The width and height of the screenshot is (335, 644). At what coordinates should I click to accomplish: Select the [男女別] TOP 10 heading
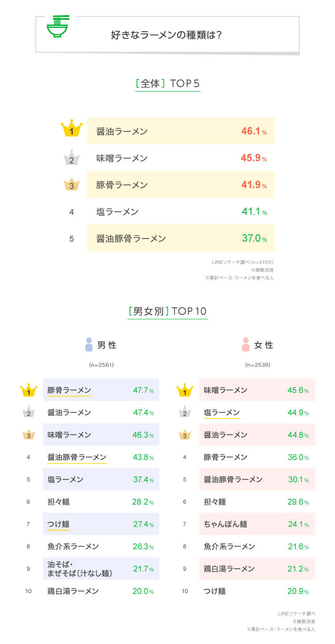(167, 311)
